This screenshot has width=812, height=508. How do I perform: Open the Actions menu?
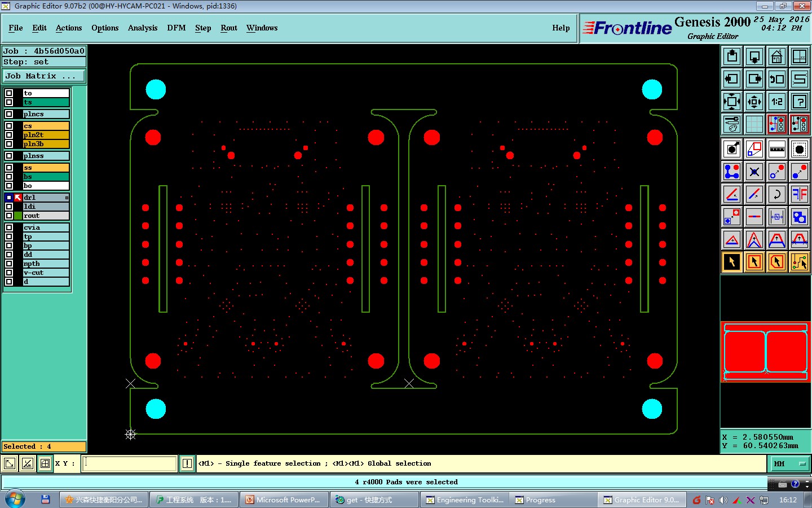click(69, 28)
